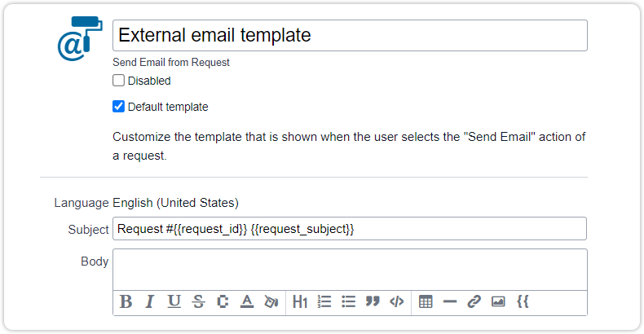The image size is (644, 334).
Task: Insert hyperlink chain icon
Action: [474, 301]
